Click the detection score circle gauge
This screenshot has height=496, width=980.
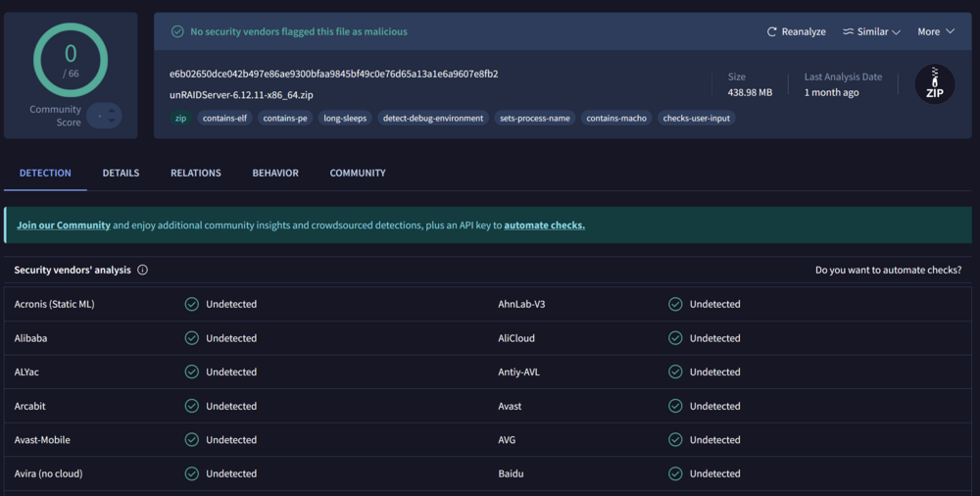tap(71, 60)
